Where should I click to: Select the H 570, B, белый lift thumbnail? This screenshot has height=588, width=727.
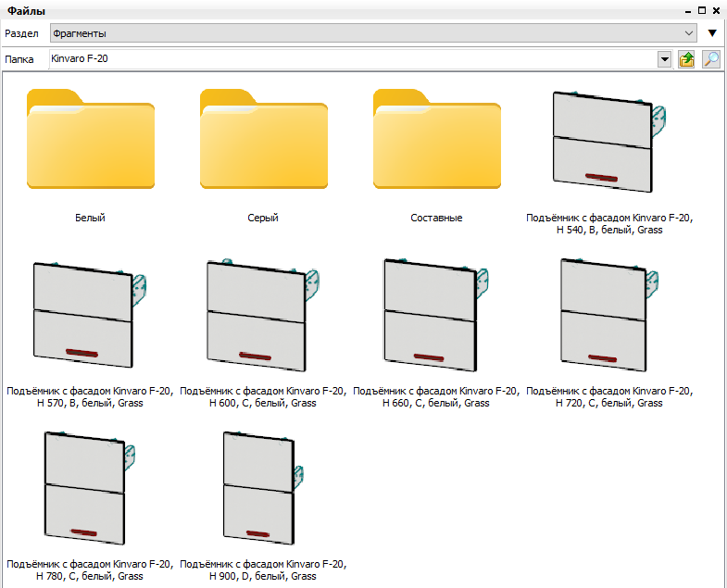coord(90,315)
